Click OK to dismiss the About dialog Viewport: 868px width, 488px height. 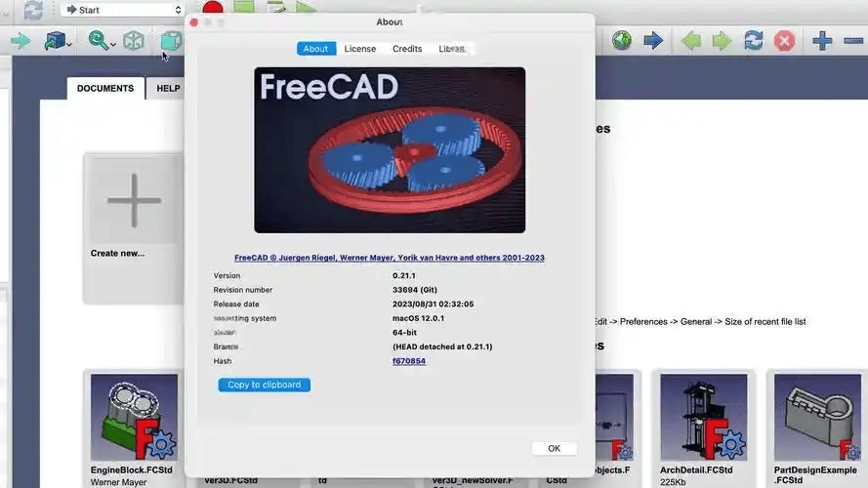click(x=554, y=448)
